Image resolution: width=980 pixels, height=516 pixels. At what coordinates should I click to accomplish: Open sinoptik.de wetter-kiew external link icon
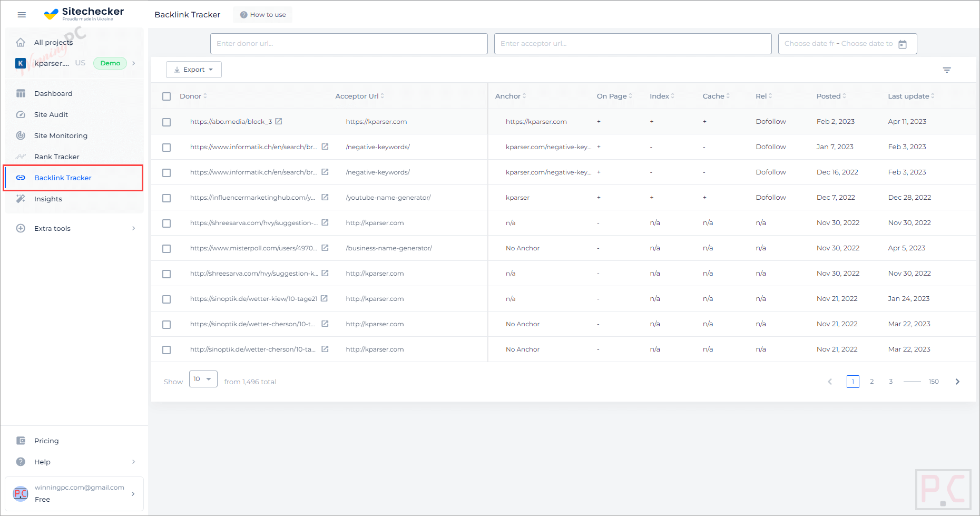pos(324,298)
